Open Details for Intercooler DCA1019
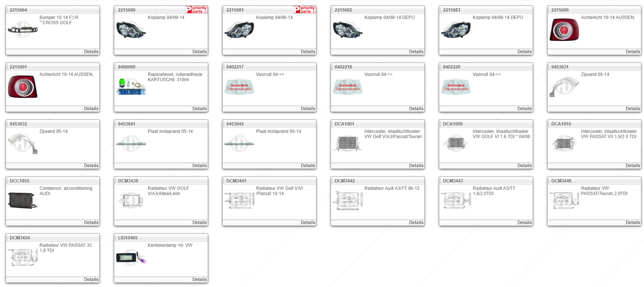Screen dimensions: 644x287 632,166
